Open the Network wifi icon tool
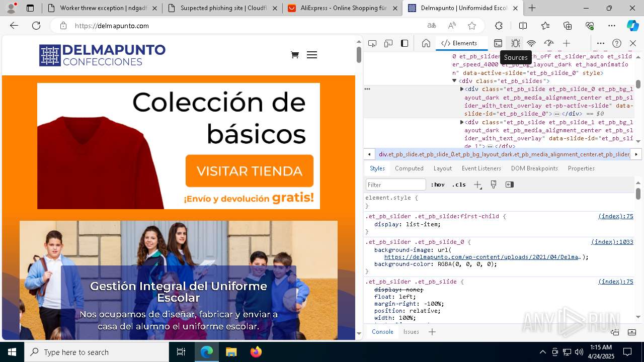The image size is (644, 362). point(531,43)
